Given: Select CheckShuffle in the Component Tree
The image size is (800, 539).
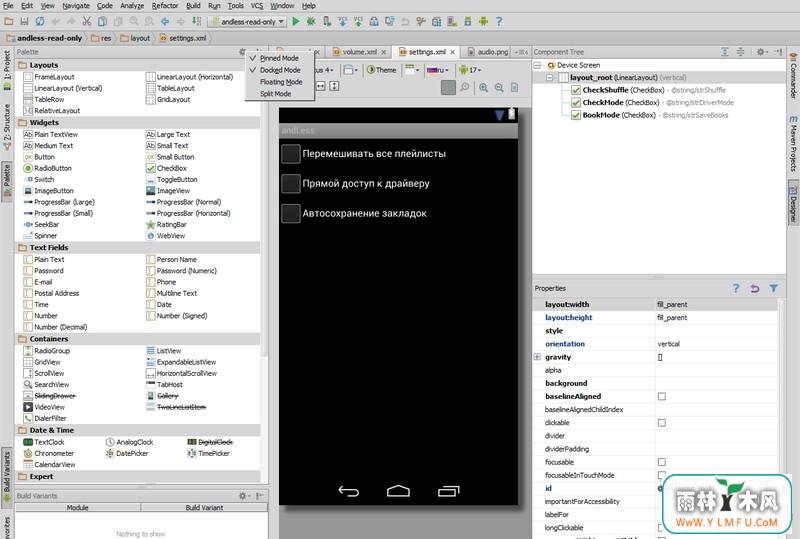Looking at the screenshot, I should (648, 90).
